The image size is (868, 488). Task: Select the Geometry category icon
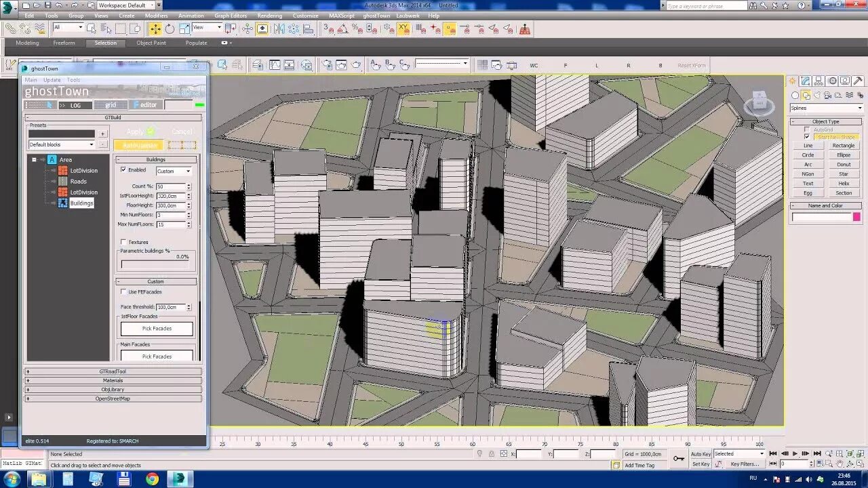tap(795, 96)
